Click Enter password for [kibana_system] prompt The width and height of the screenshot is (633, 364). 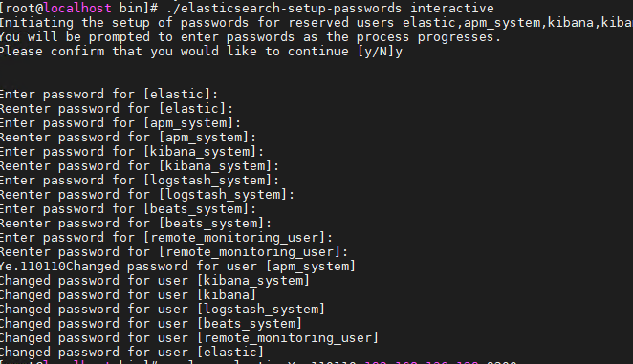coord(132,152)
